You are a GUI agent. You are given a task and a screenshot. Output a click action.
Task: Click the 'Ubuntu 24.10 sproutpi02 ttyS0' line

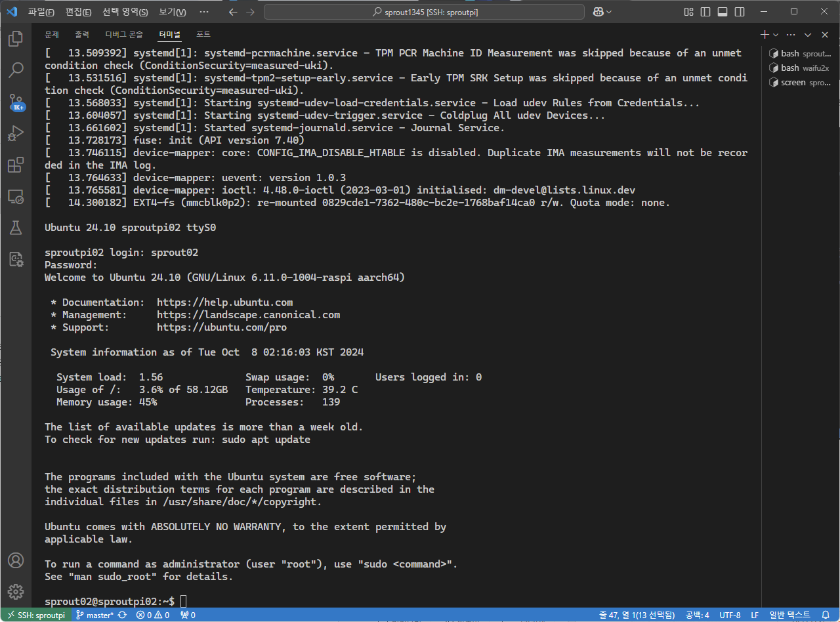click(130, 228)
